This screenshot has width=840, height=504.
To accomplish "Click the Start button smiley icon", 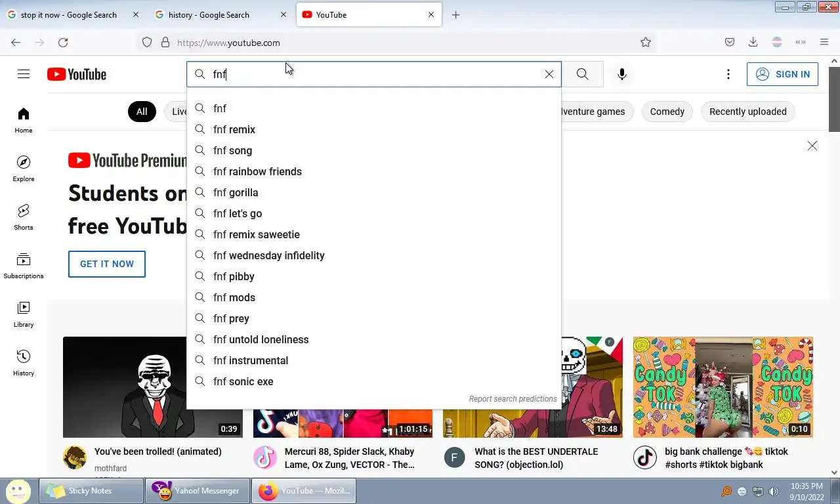I will (x=18, y=491).
